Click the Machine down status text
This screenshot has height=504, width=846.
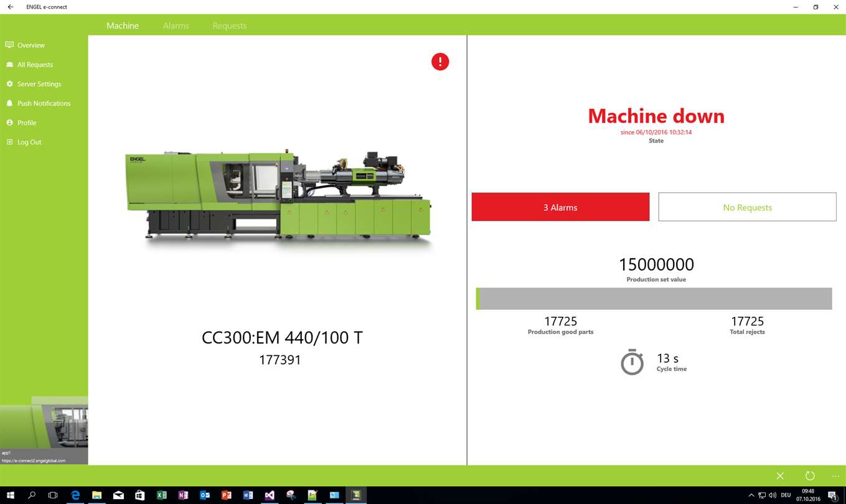[656, 116]
